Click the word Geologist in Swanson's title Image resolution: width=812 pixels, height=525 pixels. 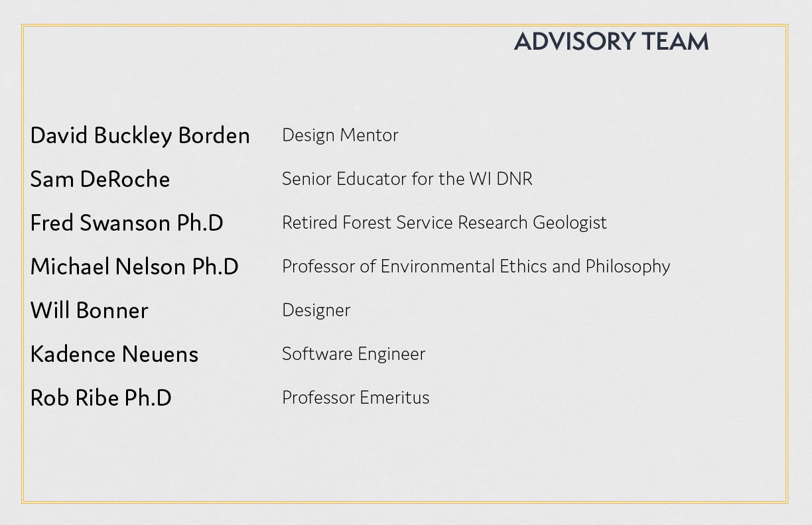pyautogui.click(x=570, y=223)
